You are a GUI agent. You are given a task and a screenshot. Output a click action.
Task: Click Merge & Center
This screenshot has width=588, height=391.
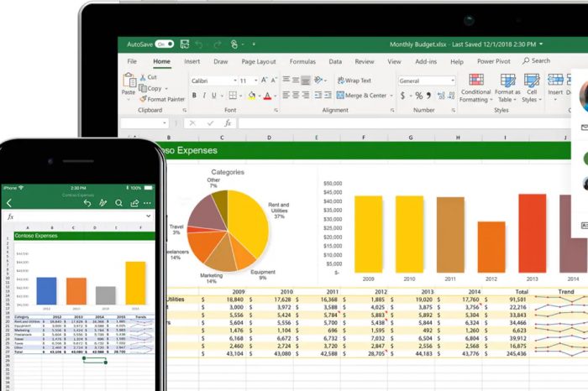(x=361, y=96)
